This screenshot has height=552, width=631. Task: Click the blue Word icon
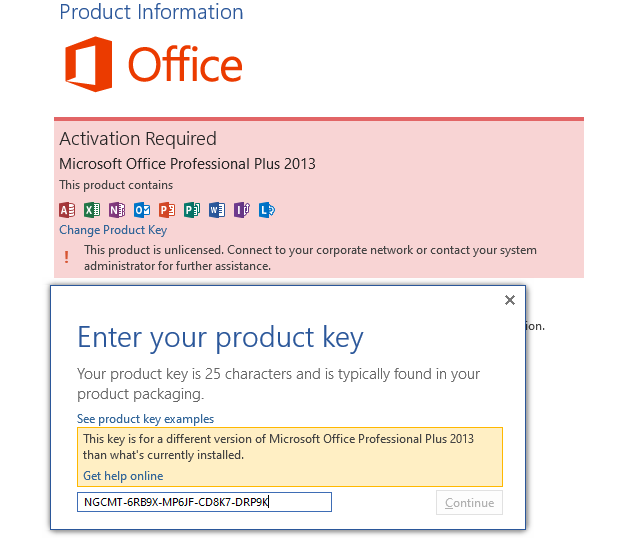point(217,210)
